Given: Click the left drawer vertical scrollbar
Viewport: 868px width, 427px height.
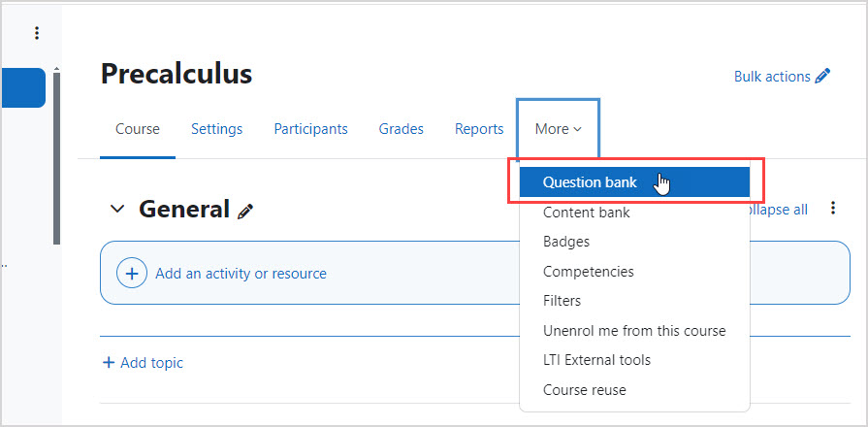Looking at the screenshot, I should coord(56,155).
